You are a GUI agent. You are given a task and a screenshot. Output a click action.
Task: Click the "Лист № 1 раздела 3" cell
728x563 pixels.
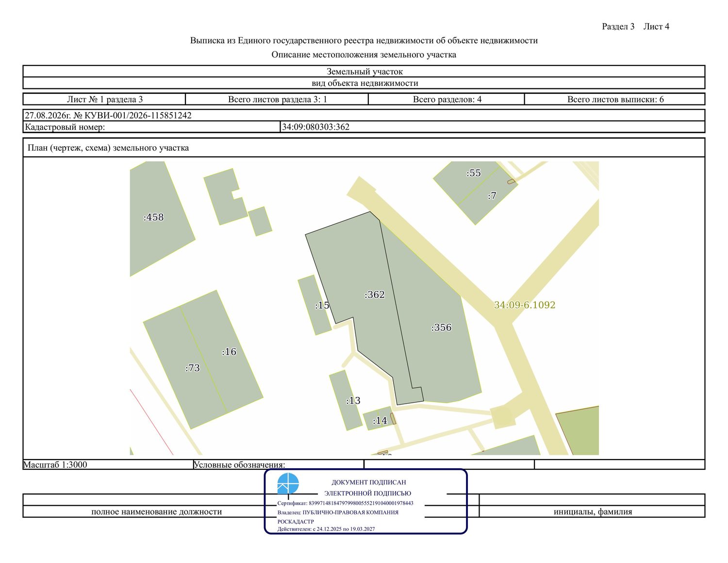coord(105,100)
